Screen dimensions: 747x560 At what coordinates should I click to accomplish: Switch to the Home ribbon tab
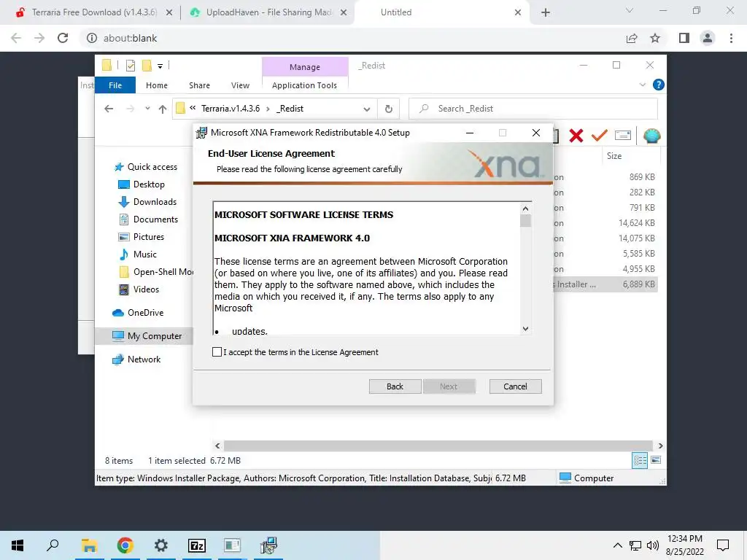(x=157, y=85)
